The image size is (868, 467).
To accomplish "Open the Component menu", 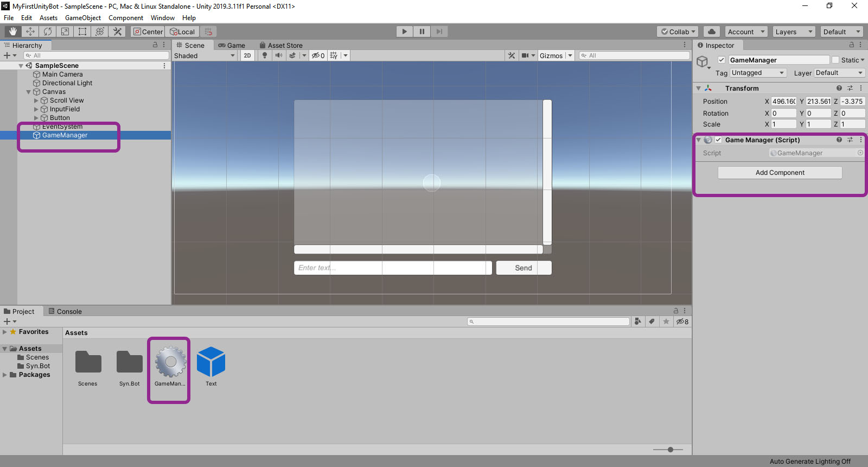I will [x=126, y=18].
